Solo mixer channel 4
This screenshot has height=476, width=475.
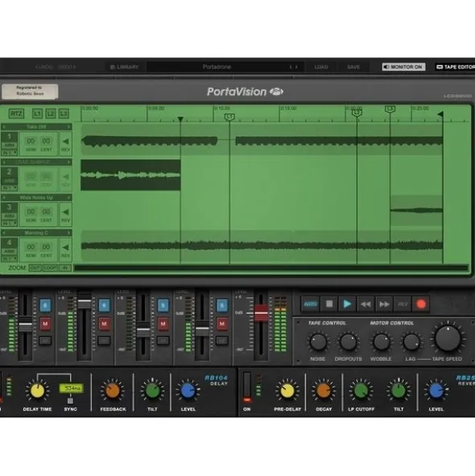coord(222,305)
